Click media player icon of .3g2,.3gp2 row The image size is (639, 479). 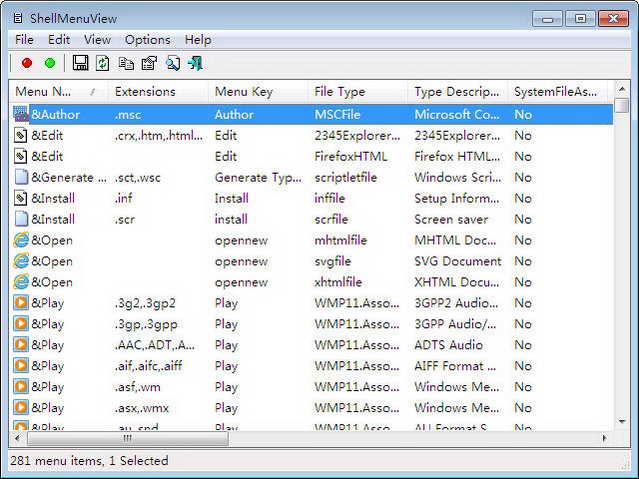coord(21,303)
